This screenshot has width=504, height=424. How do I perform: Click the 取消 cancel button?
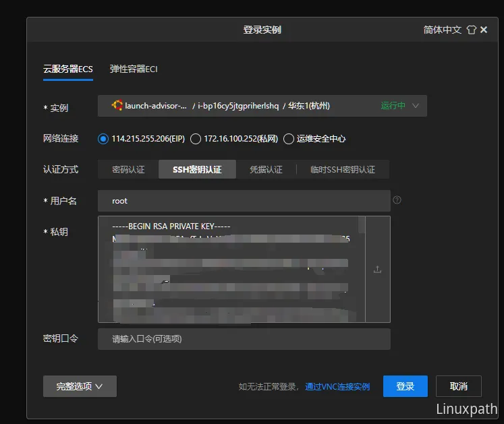pyautogui.click(x=459, y=386)
